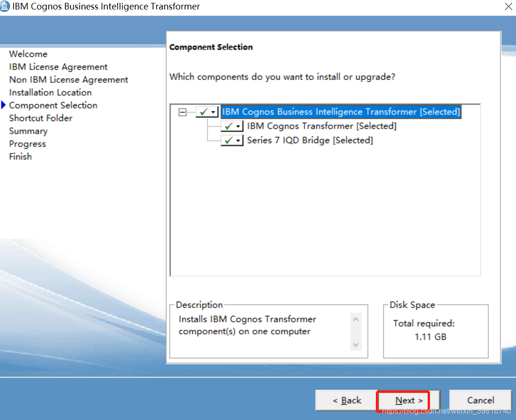The image size is (516, 420).
Task: Open the dropdown arrow beside Series 7 IQD Bridge checkmark
Action: (238, 141)
